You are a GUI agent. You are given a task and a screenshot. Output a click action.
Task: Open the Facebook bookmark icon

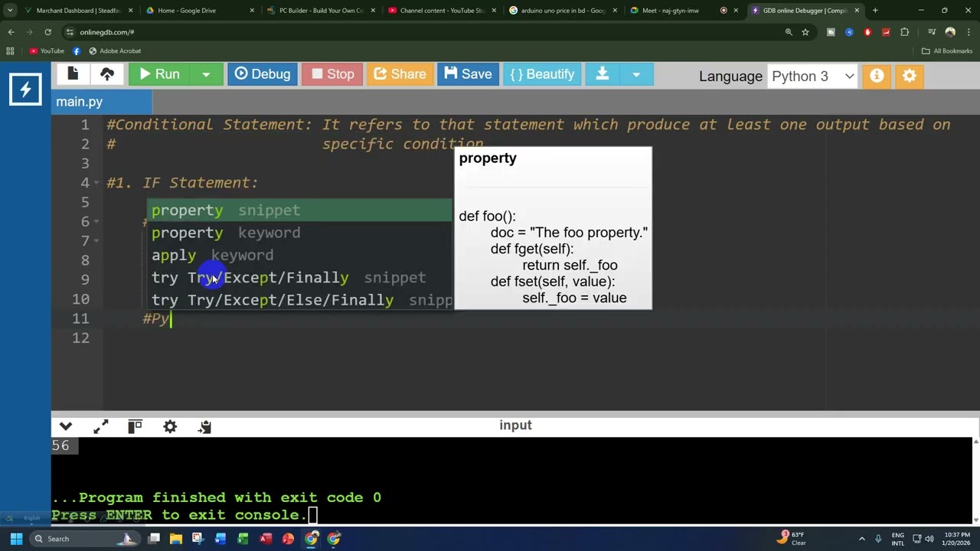point(77,51)
